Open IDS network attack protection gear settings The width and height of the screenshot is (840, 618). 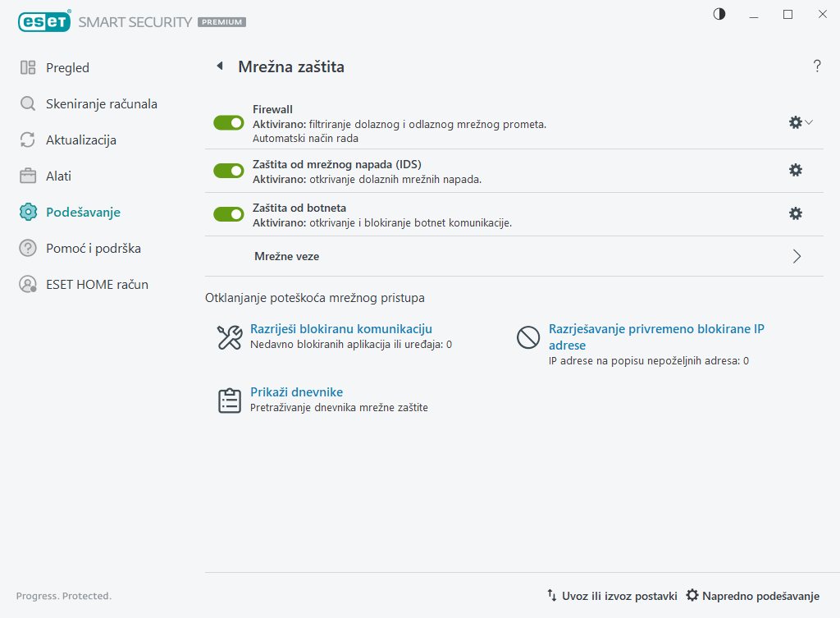pyautogui.click(x=795, y=170)
